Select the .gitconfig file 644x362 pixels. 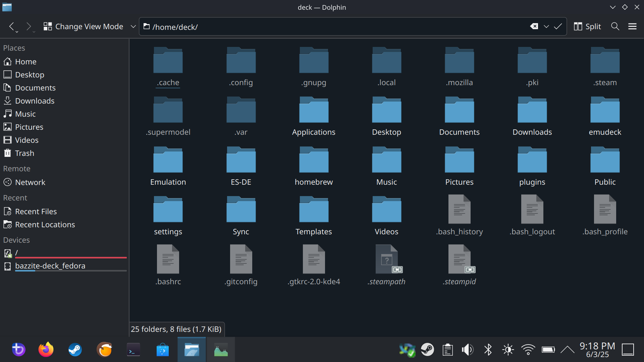pyautogui.click(x=241, y=265)
